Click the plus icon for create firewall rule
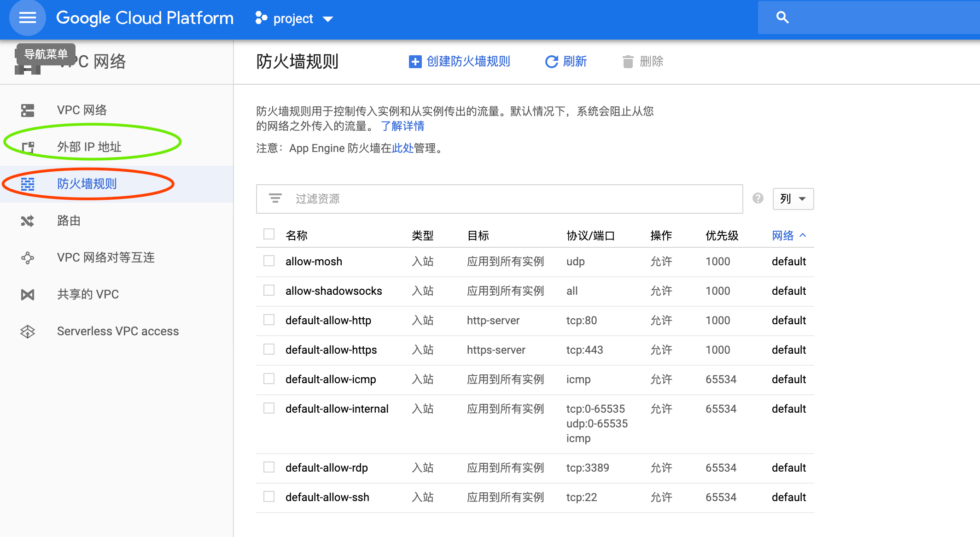 [415, 62]
